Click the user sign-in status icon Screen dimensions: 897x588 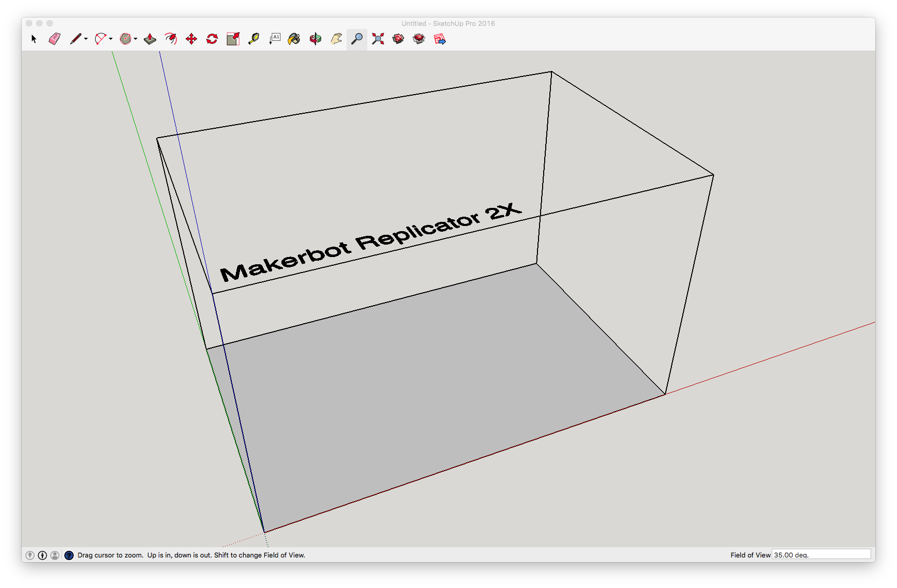(55, 555)
